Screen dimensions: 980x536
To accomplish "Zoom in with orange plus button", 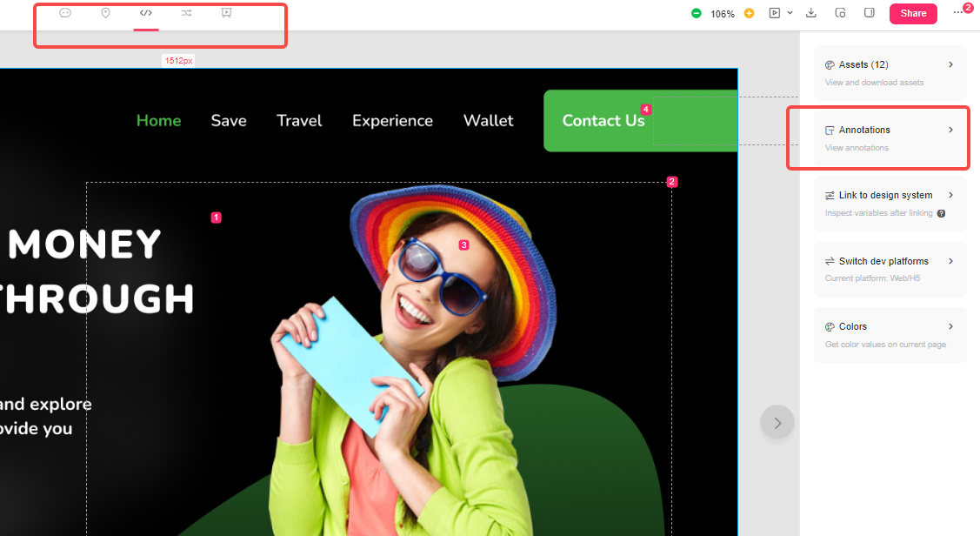I will click(749, 13).
